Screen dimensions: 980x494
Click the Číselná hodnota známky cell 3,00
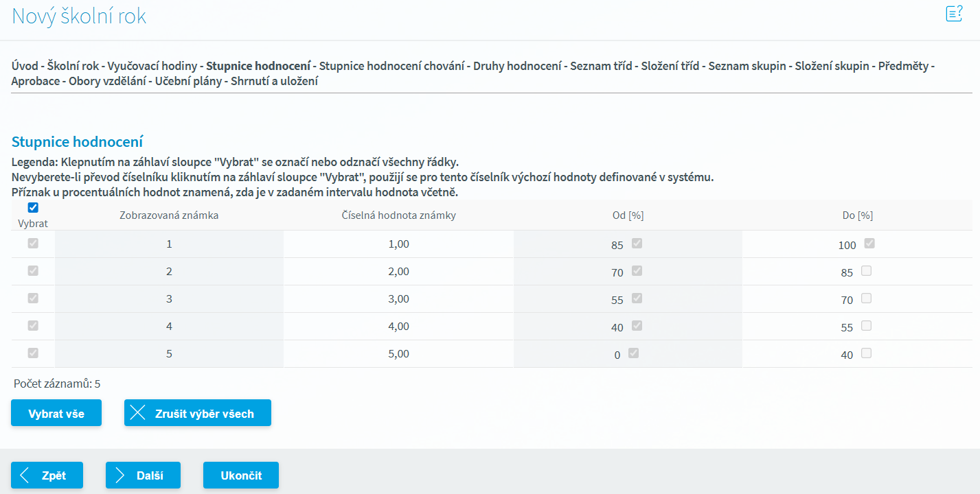(398, 299)
